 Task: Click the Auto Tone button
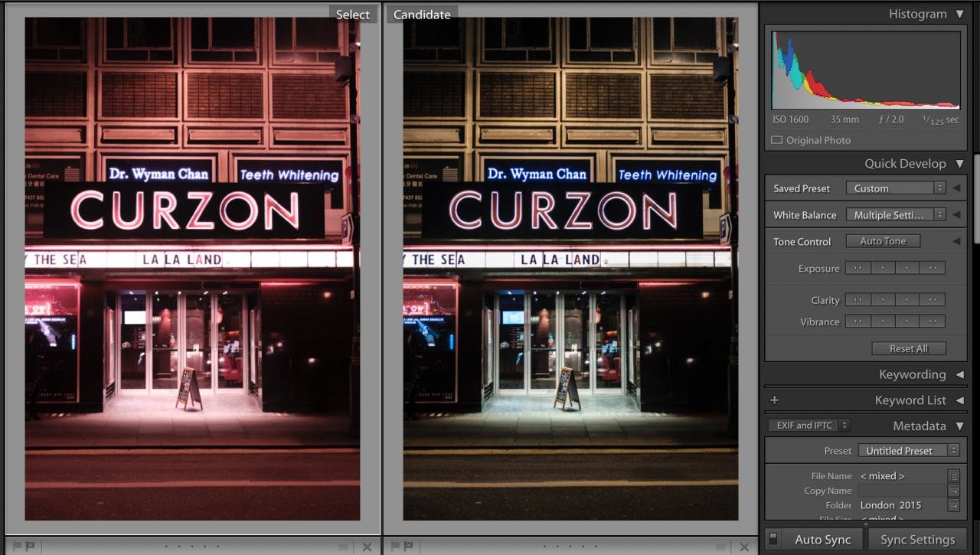(x=883, y=241)
